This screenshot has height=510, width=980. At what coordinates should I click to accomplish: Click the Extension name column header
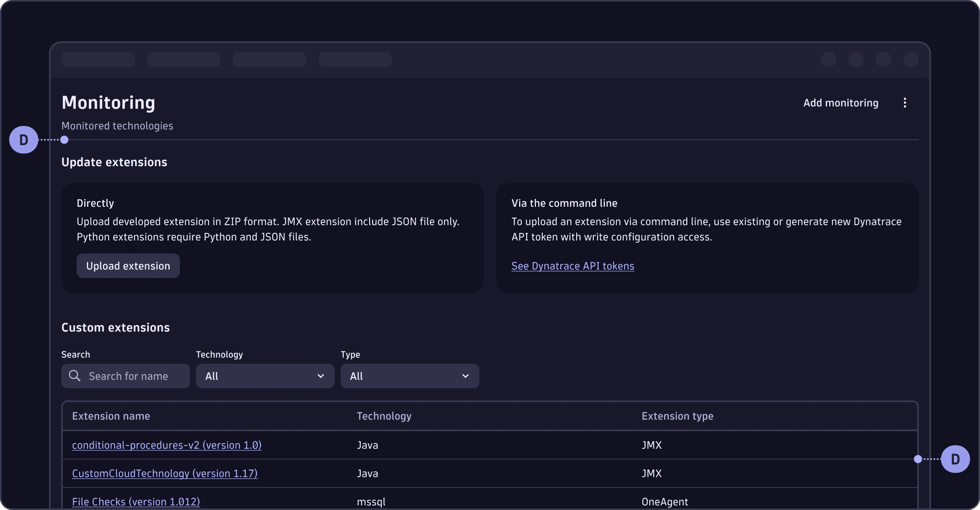coord(111,416)
